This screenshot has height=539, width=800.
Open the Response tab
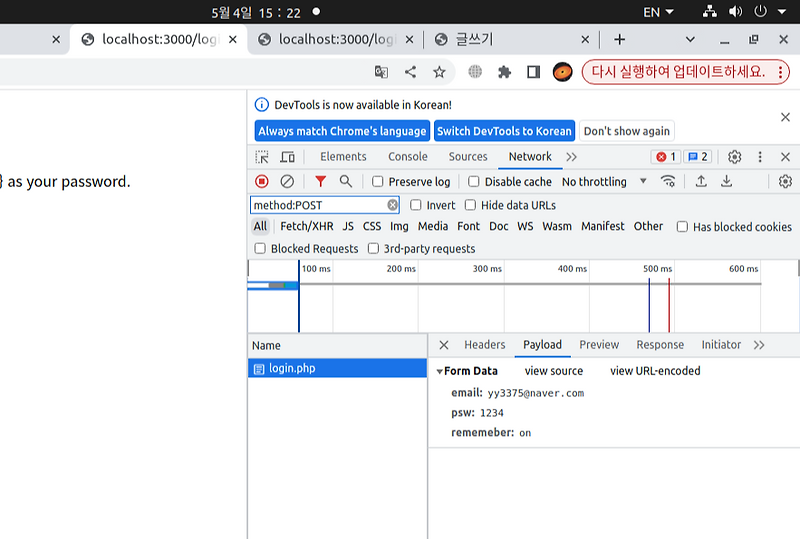click(x=660, y=345)
